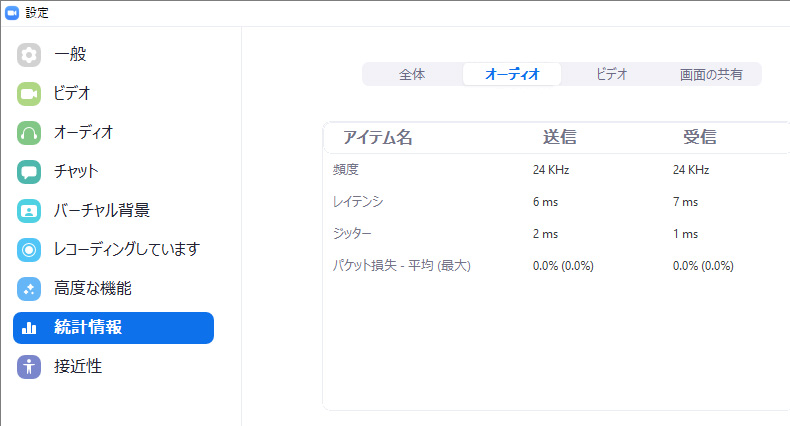Select the オーディオ statistics tab
The width and height of the screenshot is (790, 426).
tap(512, 75)
